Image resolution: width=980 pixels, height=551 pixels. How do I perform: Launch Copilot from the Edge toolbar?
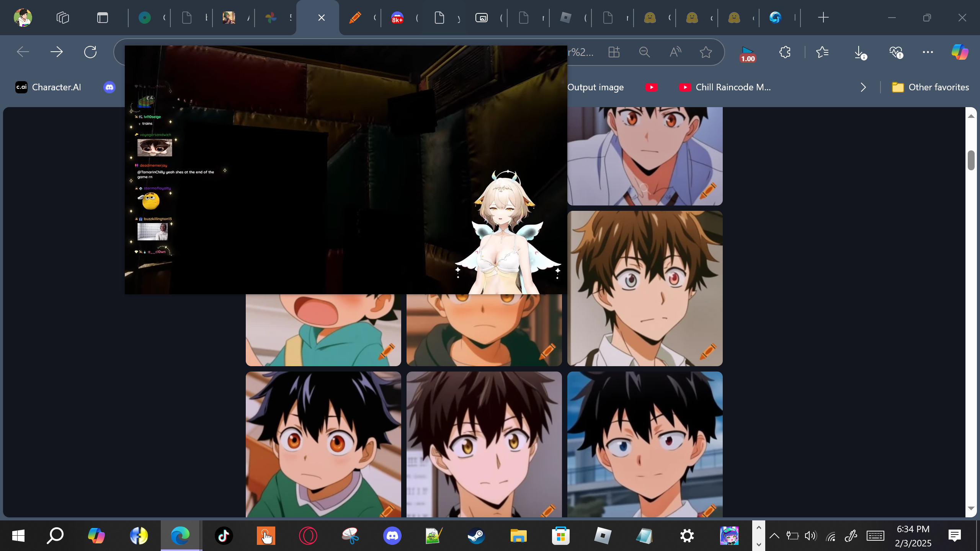[960, 52]
